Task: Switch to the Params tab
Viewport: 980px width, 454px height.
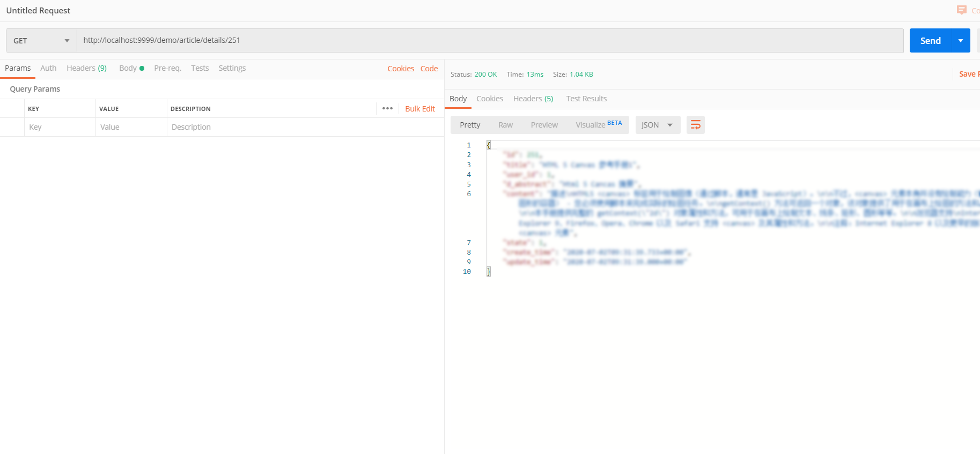Action: pos(18,68)
